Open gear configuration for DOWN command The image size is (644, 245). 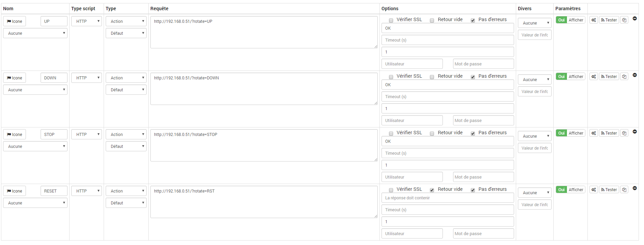(x=594, y=77)
